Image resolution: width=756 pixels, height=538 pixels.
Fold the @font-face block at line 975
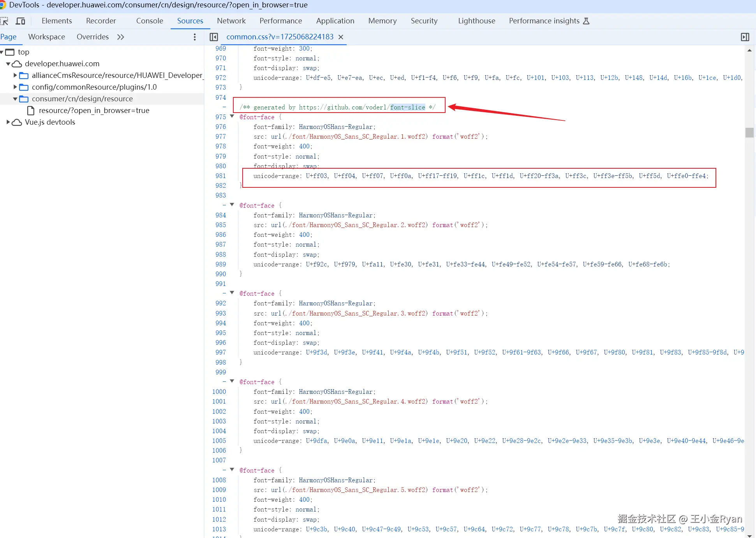(x=232, y=116)
